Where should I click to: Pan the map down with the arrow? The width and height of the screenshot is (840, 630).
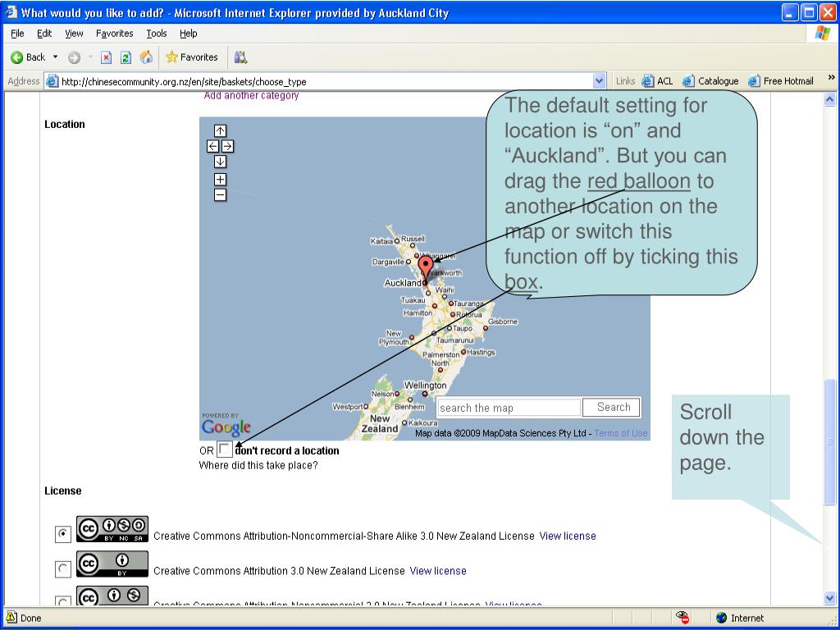(220, 162)
